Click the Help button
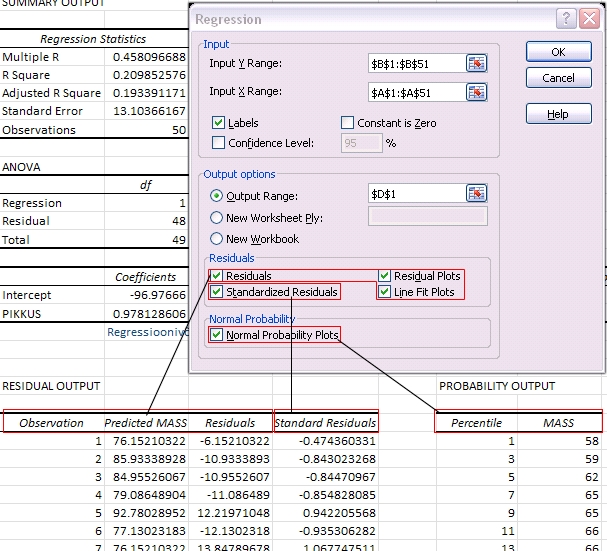The image size is (607, 551). (x=559, y=114)
